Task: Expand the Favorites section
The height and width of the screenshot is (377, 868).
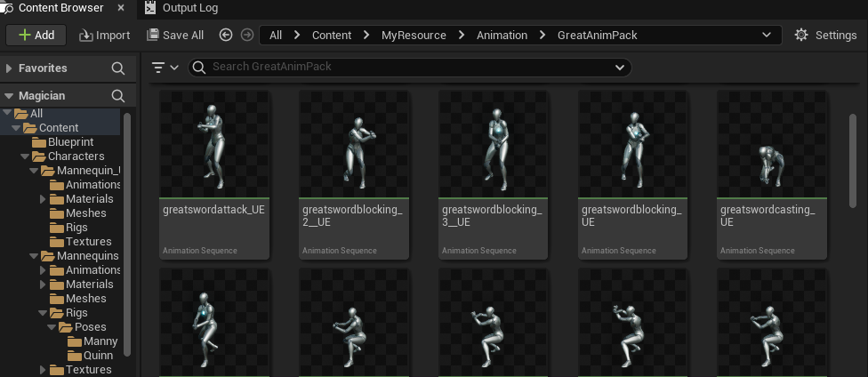Action: tap(9, 68)
